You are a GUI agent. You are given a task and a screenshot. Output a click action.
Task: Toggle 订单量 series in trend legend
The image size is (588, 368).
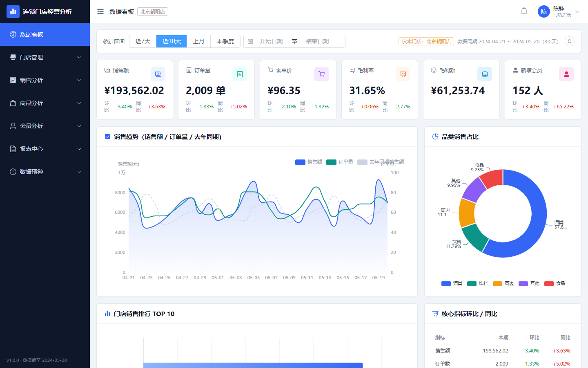click(x=340, y=162)
